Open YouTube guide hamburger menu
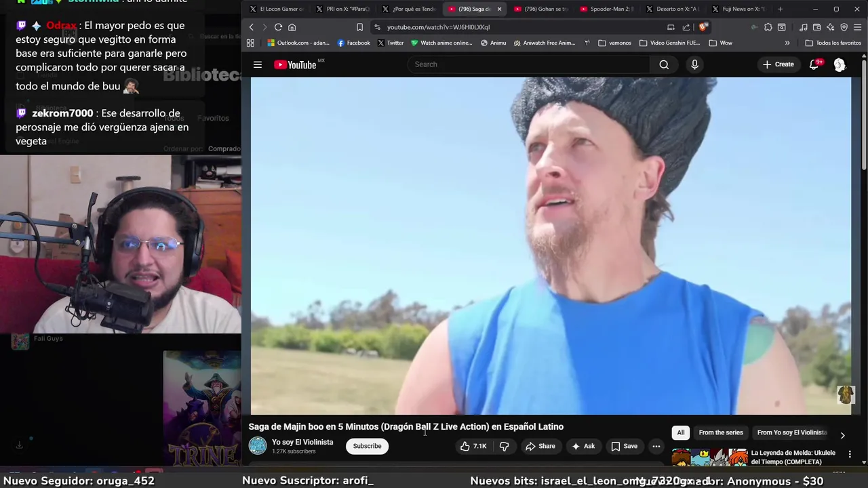 [x=258, y=64]
